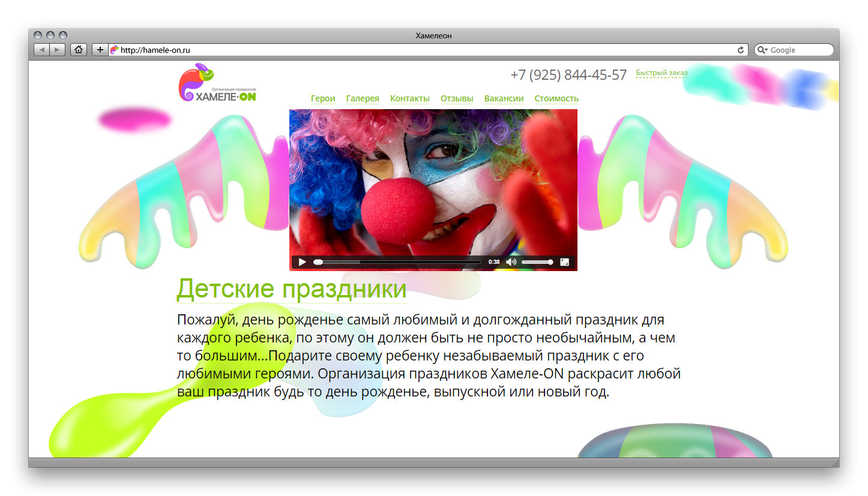868x496 pixels.
Task: Adjust the video volume slider
Action: click(x=537, y=262)
